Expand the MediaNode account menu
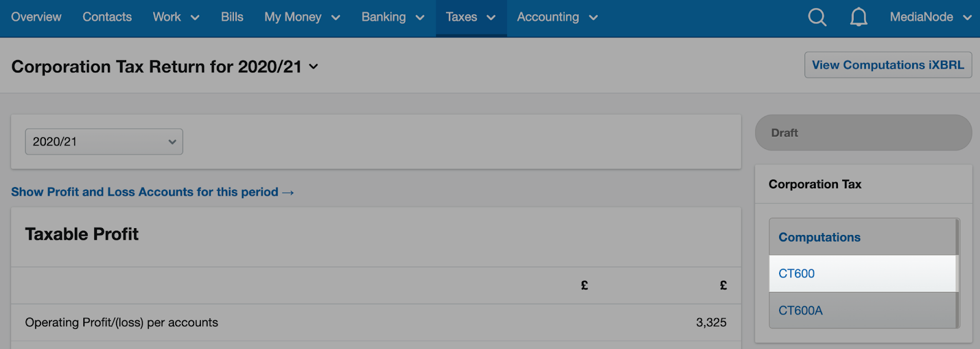 click(x=930, y=17)
